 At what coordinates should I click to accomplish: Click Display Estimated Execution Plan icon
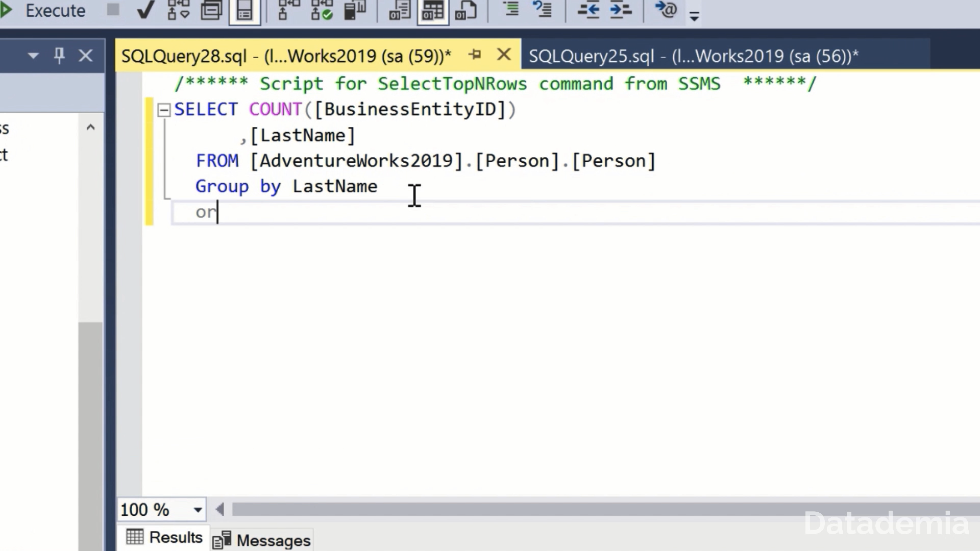pos(178,10)
